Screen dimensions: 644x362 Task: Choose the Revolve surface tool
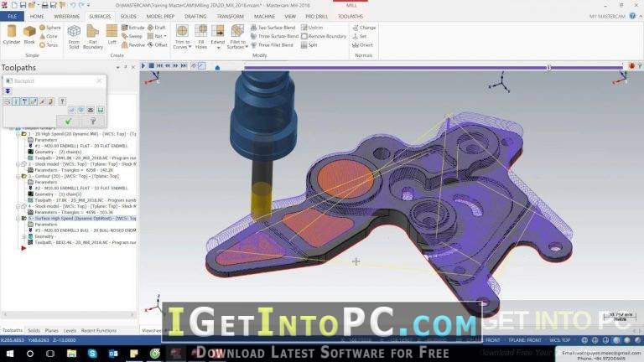coord(133,44)
